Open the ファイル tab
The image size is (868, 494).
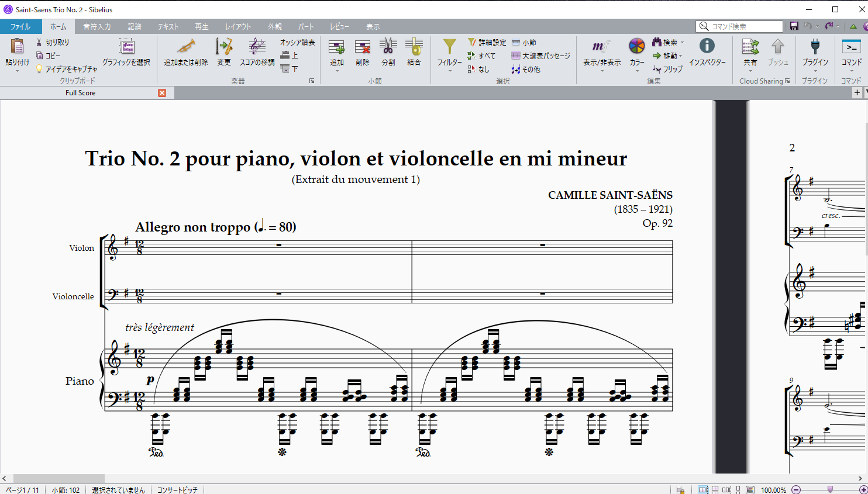point(20,26)
